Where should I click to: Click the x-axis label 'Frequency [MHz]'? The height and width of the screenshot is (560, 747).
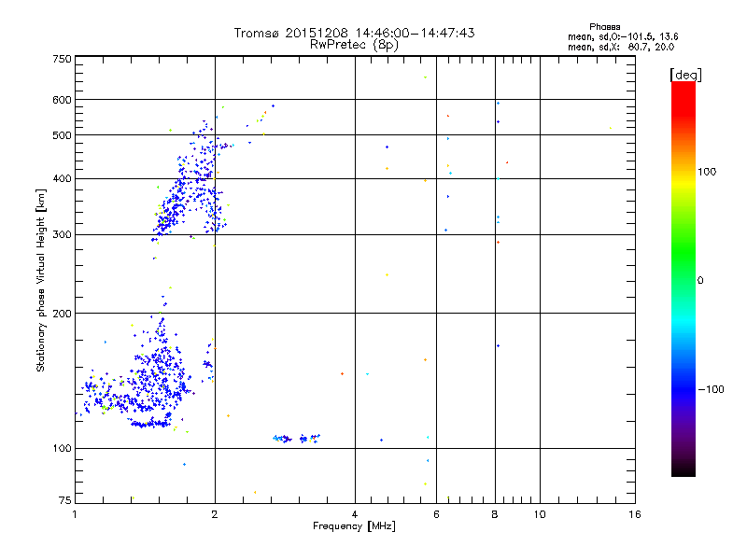pyautogui.click(x=354, y=526)
